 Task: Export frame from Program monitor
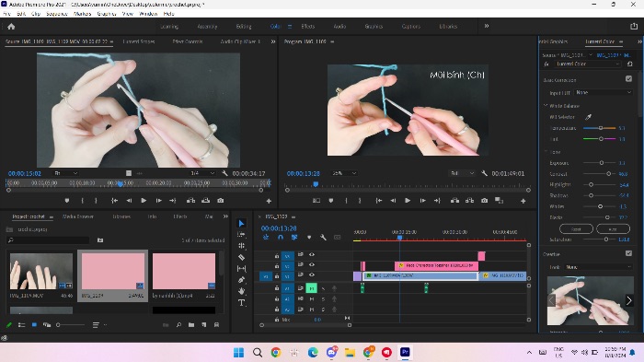pyautogui.click(x=485, y=201)
